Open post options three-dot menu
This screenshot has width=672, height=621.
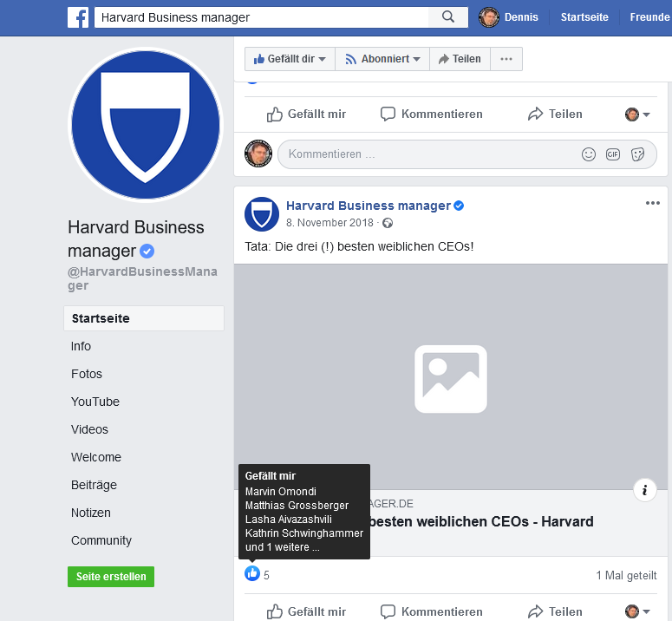coord(652,204)
